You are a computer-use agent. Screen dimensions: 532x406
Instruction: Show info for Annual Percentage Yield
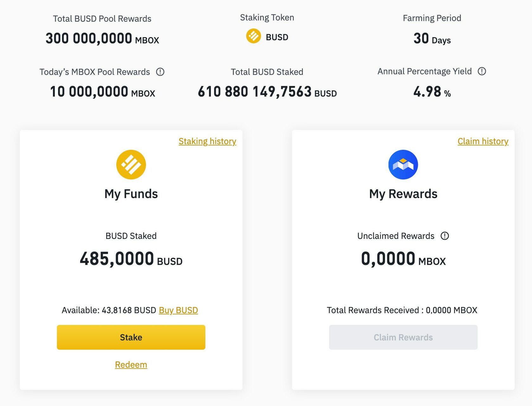(482, 71)
